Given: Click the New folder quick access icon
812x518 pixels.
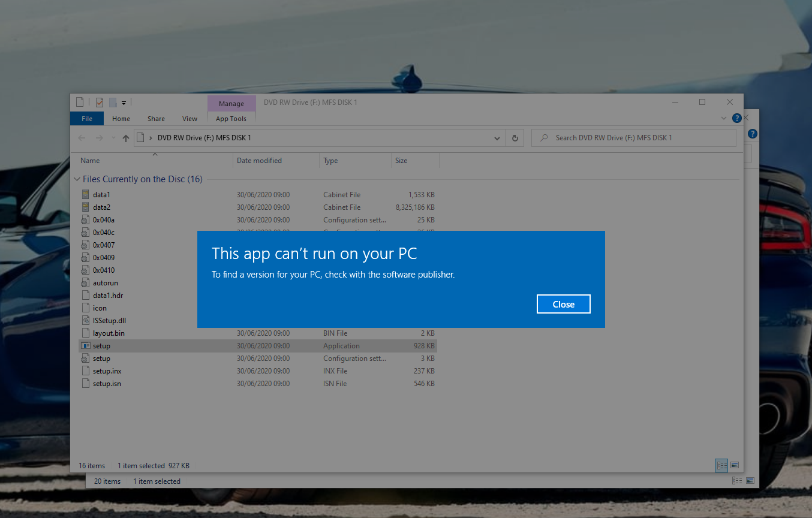Looking at the screenshot, I should click(113, 103).
